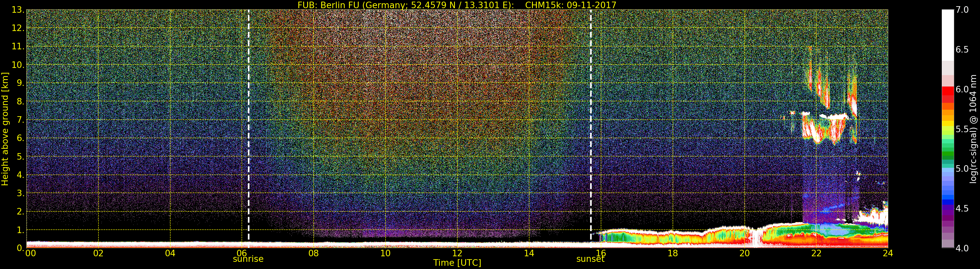
Task: Click the colorbar value '4.5'
Action: [x=962, y=209]
